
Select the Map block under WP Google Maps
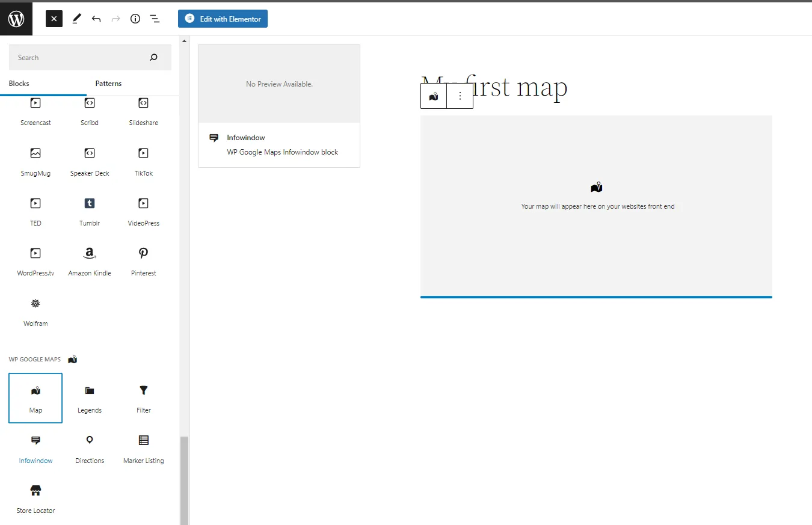[35, 398]
